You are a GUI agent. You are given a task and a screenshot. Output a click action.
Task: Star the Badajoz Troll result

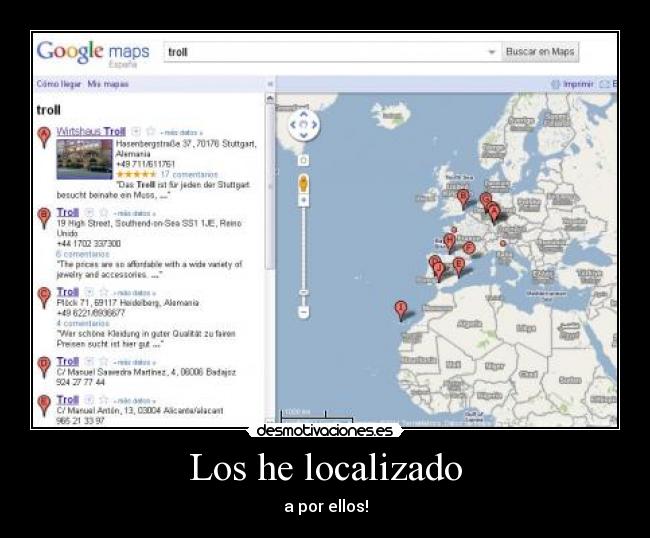(104, 361)
